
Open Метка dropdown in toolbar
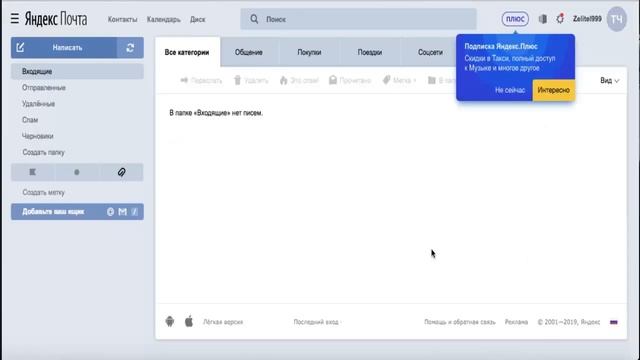pos(399,80)
